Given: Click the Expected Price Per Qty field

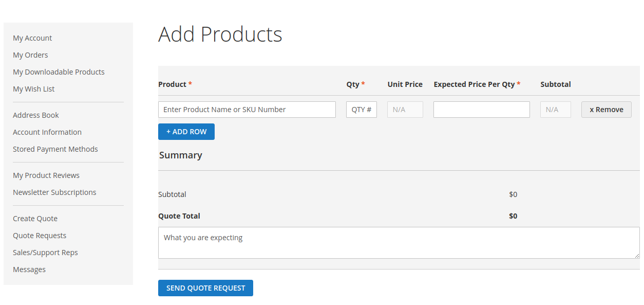Looking at the screenshot, I should point(481,110).
